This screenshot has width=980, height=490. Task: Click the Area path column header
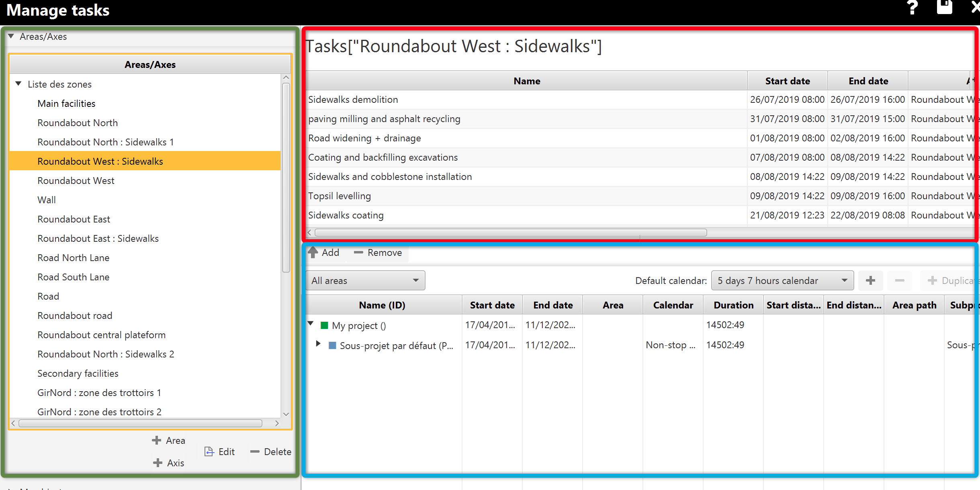point(914,305)
